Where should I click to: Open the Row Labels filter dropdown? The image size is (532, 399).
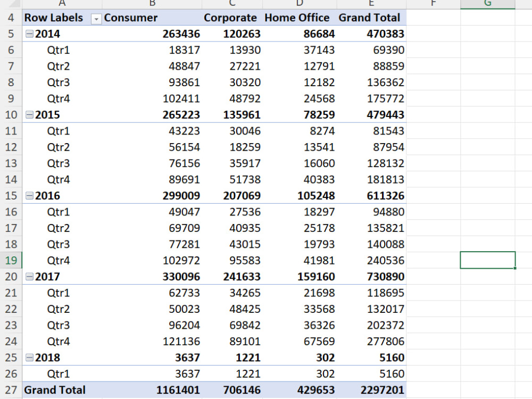pos(96,19)
